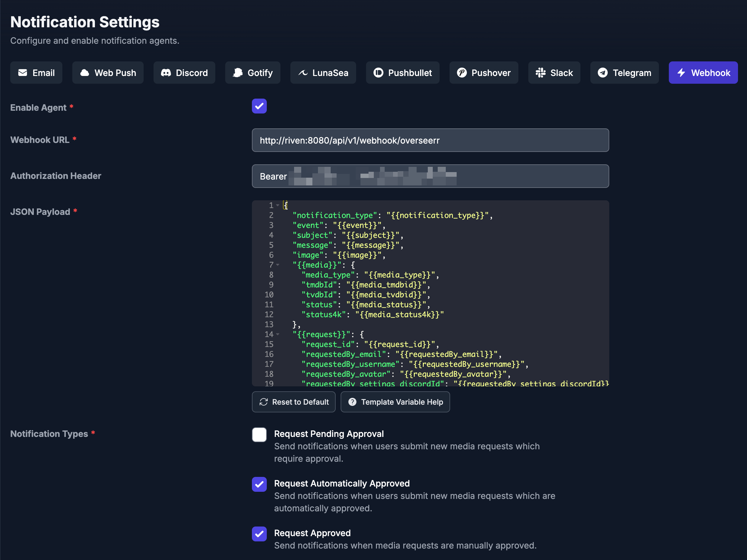Enable Request Pending Approval notifications
This screenshot has height=560, width=747.
259,434
